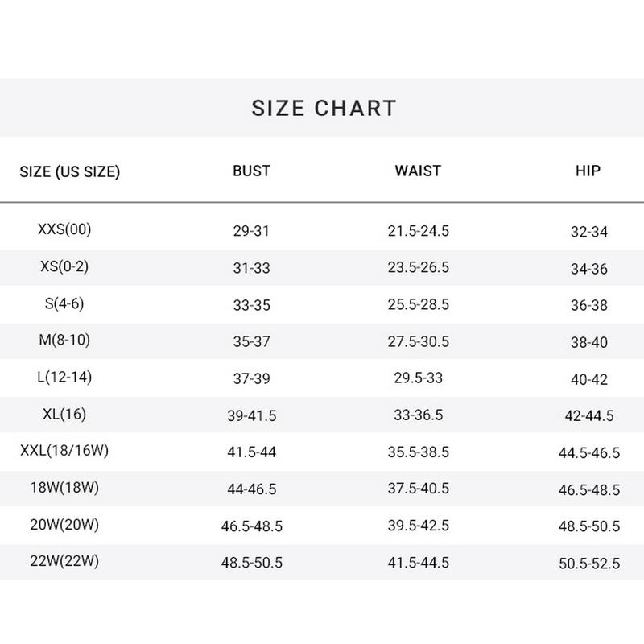The width and height of the screenshot is (644, 644).
Task: Click the 22W(22W) size label
Action: pos(64,562)
